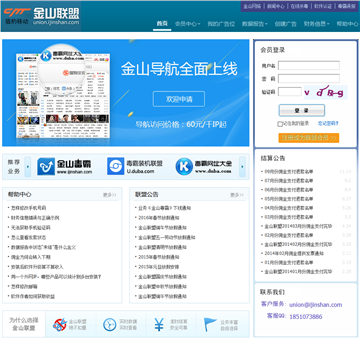Click the yen settlement icon

(159, 325)
